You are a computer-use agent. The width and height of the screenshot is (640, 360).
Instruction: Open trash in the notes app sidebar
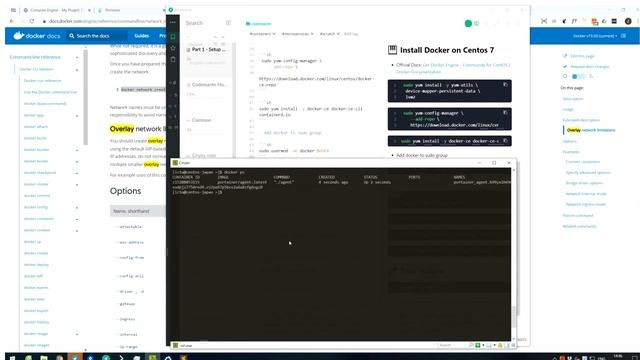173,59
